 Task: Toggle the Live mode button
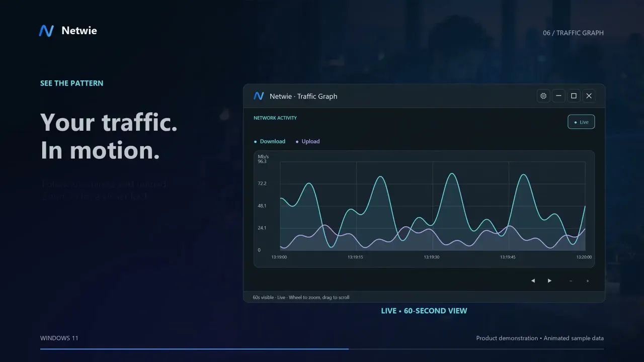[581, 122]
